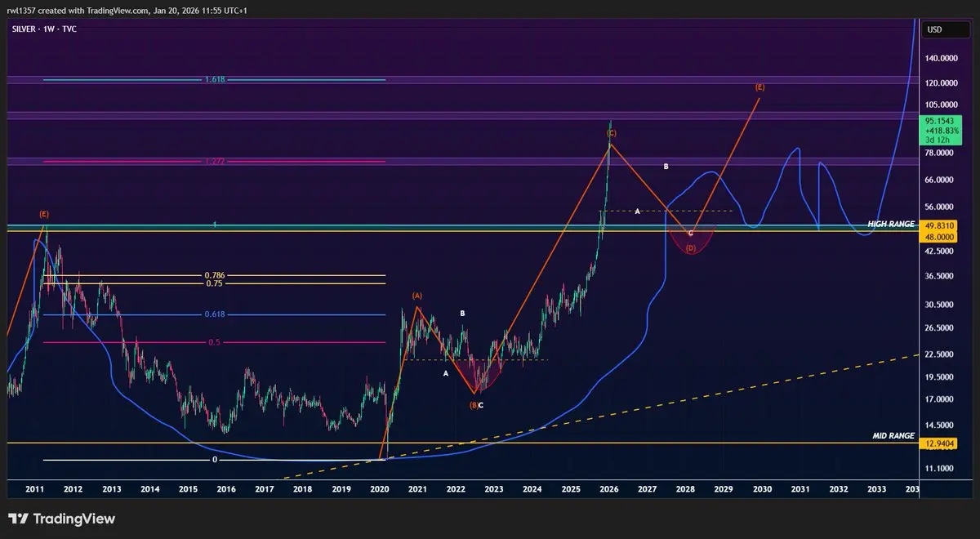
Task: Click the 2017 year on time axis
Action: pyautogui.click(x=265, y=489)
